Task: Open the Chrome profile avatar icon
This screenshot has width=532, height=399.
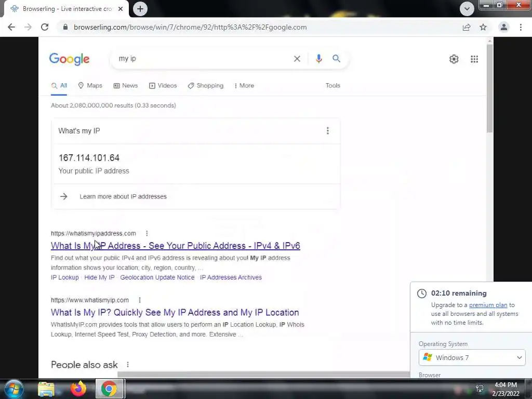Action: click(504, 27)
